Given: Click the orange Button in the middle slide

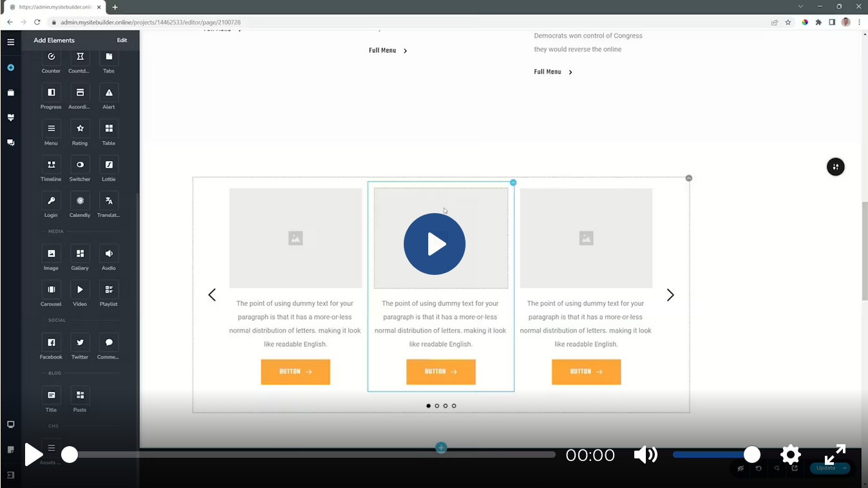Looking at the screenshot, I should tap(440, 372).
